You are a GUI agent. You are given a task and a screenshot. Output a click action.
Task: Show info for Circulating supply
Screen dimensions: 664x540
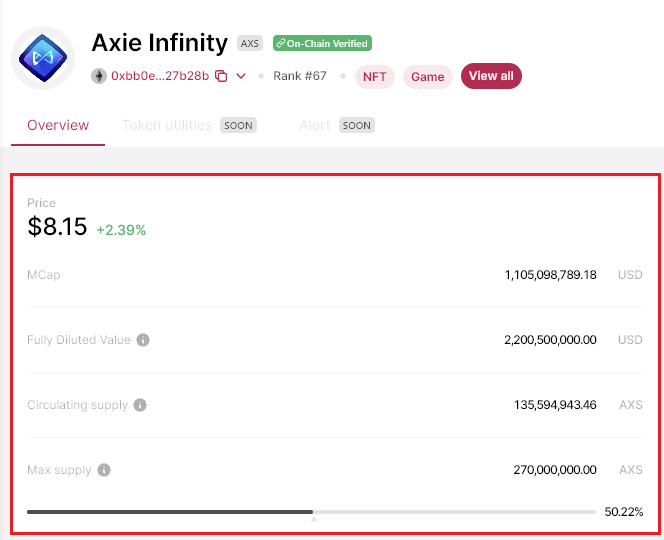[x=140, y=405]
